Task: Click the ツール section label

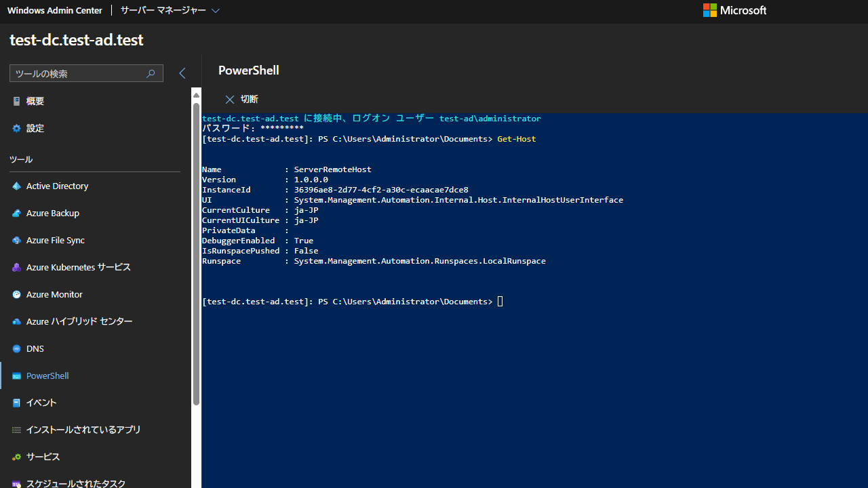Action: tap(21, 160)
